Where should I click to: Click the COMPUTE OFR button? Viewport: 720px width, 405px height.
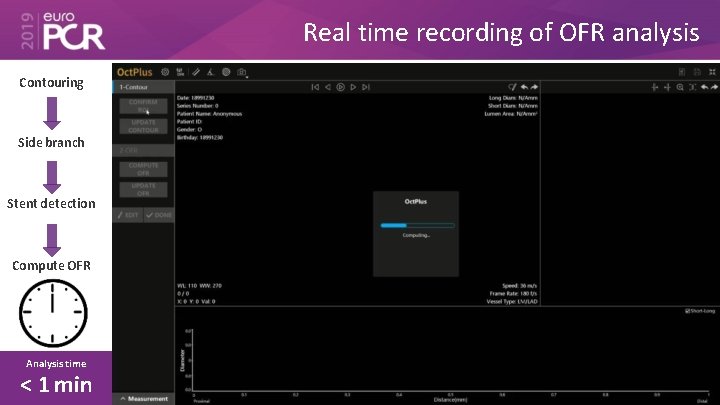pyautogui.click(x=143, y=169)
